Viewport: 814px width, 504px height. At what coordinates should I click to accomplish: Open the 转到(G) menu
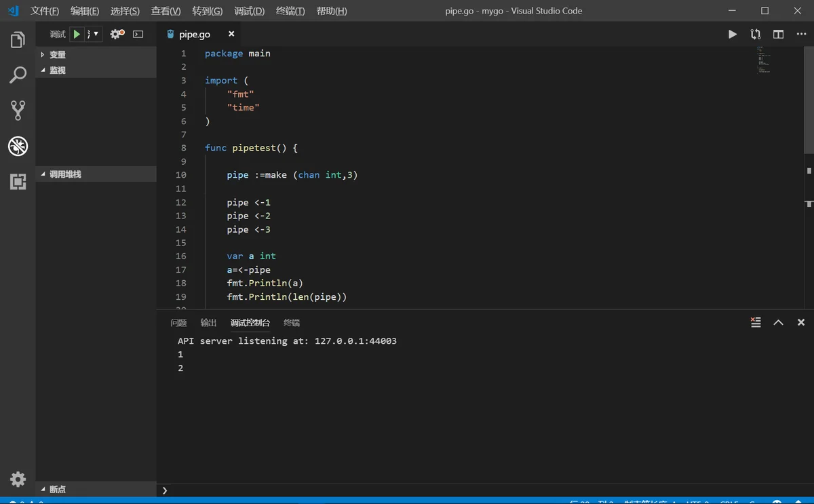point(207,11)
